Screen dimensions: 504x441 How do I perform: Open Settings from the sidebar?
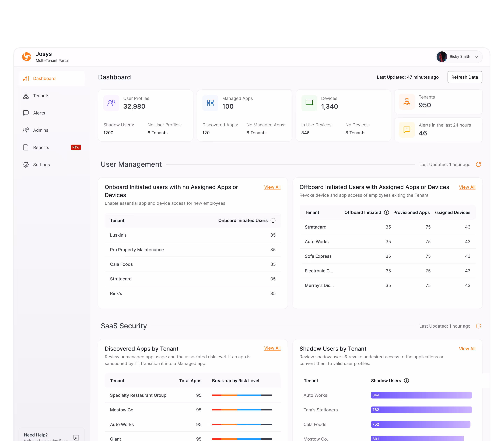point(41,165)
